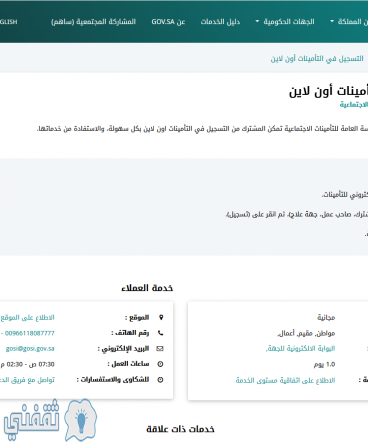Click the رقم الهاتف : label
This screenshot has height=445, width=368.
(130, 333)
